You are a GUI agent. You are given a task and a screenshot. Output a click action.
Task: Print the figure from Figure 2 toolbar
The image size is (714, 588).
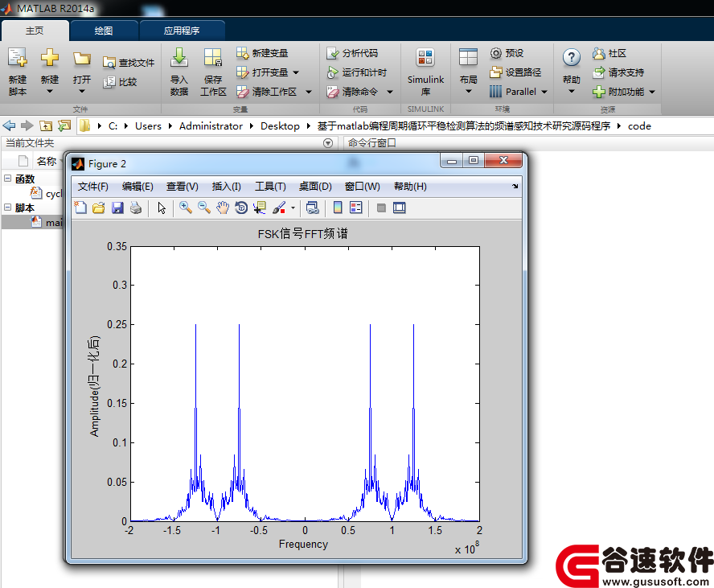(x=136, y=208)
